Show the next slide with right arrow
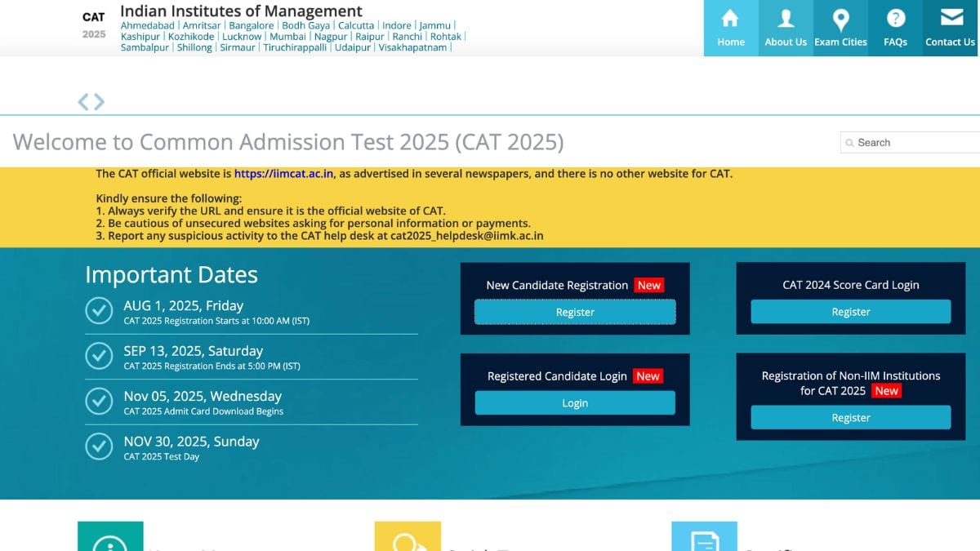Image resolution: width=980 pixels, height=551 pixels. [x=99, y=102]
